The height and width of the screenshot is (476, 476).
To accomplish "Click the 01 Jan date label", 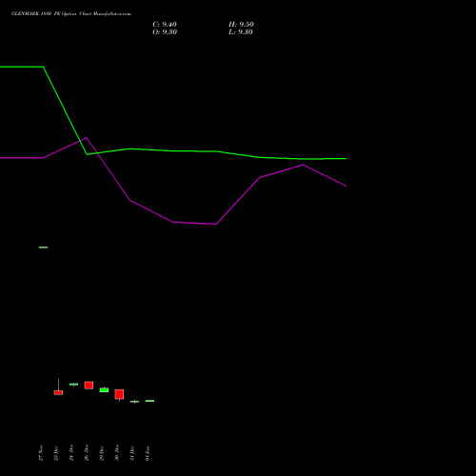I will [148, 453].
